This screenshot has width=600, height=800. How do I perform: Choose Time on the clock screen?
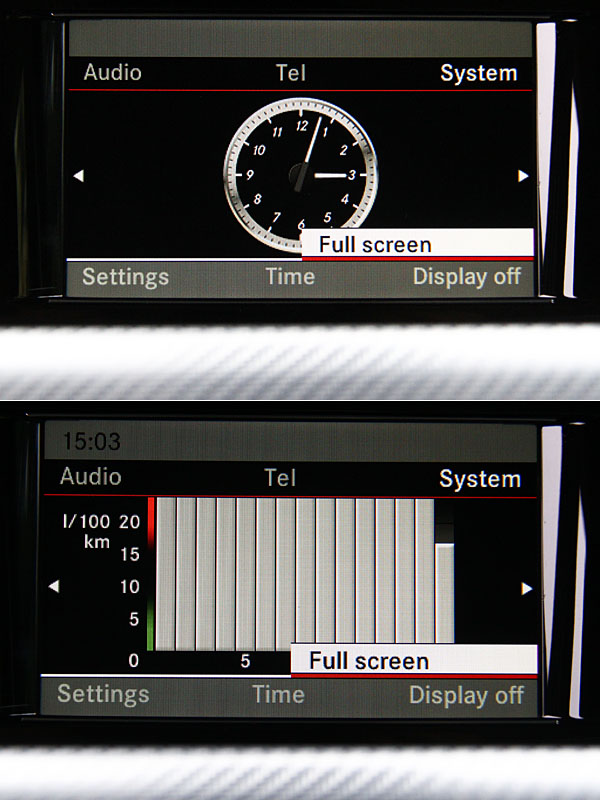pyautogui.click(x=290, y=277)
